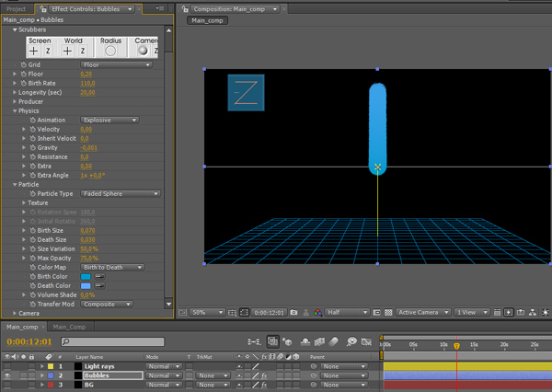Toggle Hide Shy Layers switch

[305, 341]
